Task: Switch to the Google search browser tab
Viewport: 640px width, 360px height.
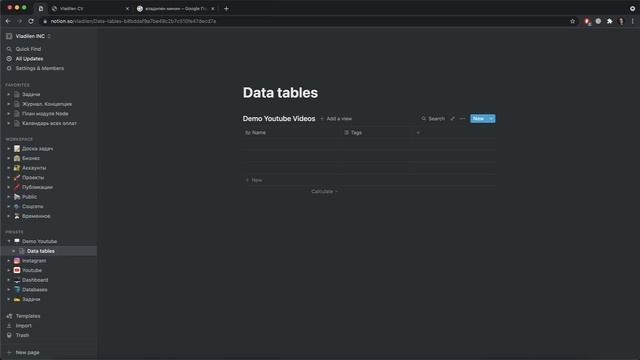Action: [176, 9]
